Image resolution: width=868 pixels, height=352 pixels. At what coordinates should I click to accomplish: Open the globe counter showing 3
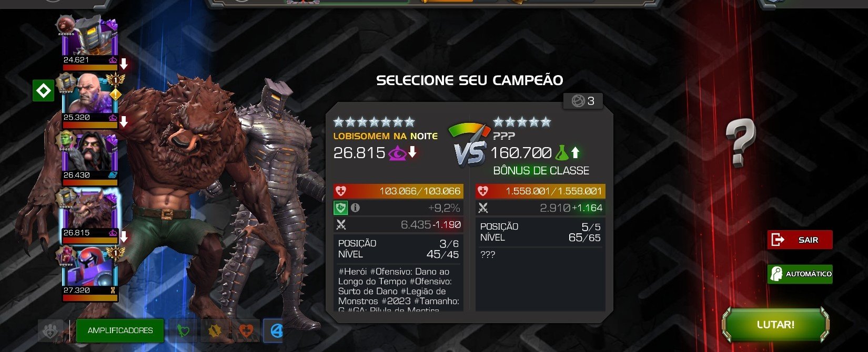pyautogui.click(x=583, y=101)
